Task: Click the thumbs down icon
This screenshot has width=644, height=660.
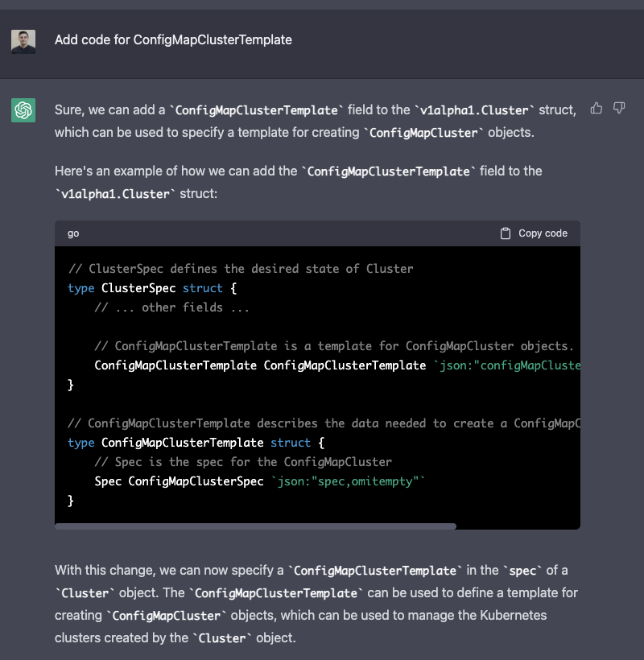Action: [x=619, y=108]
